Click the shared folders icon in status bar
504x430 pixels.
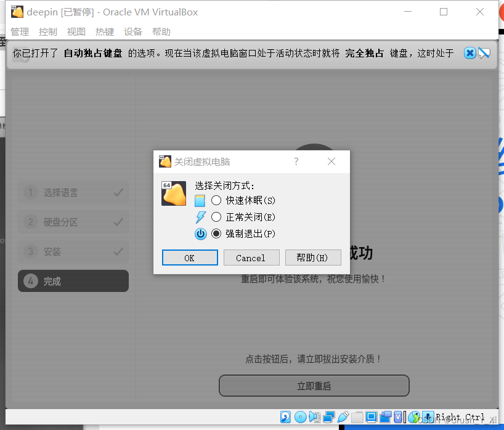coord(356,416)
